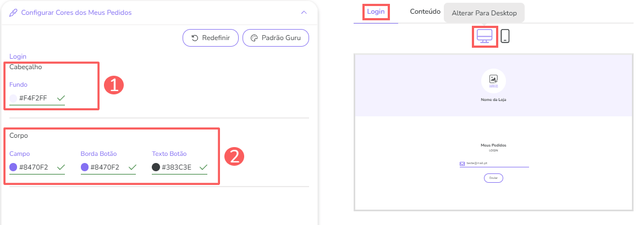Viewport: 644px width, 225px height.
Task: Confirm Texto Botão color with checkmark
Action: pyautogui.click(x=203, y=167)
